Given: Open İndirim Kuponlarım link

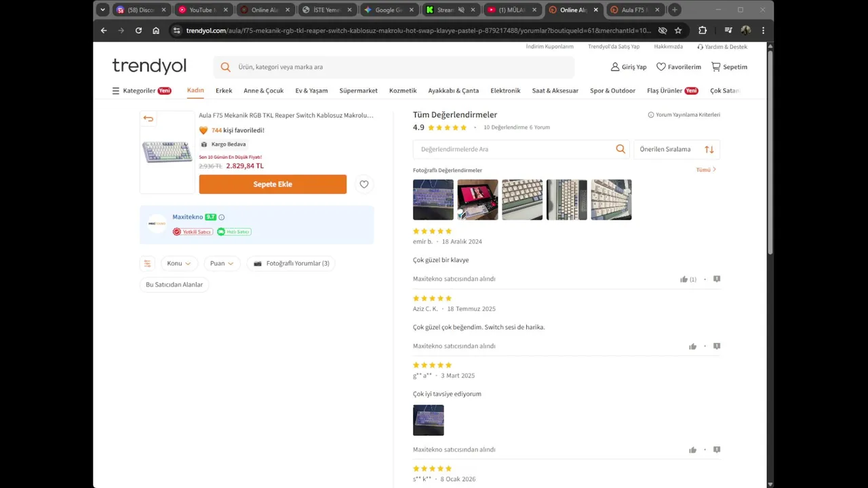Looking at the screenshot, I should pyautogui.click(x=550, y=47).
